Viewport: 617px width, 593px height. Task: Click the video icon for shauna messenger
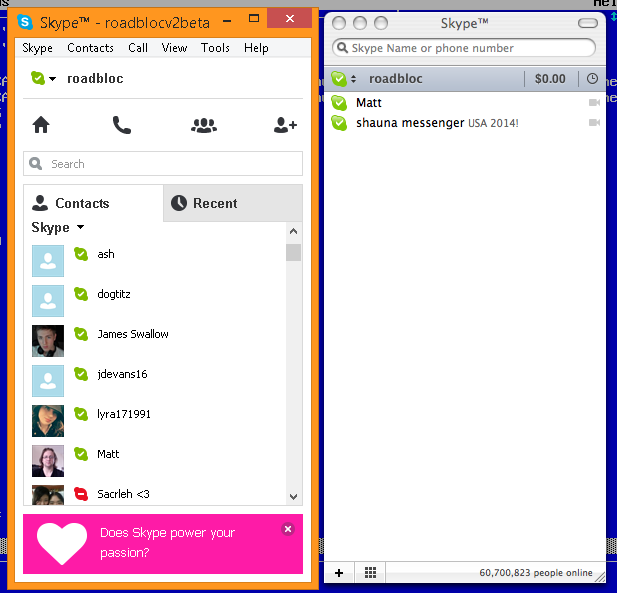pos(594,123)
